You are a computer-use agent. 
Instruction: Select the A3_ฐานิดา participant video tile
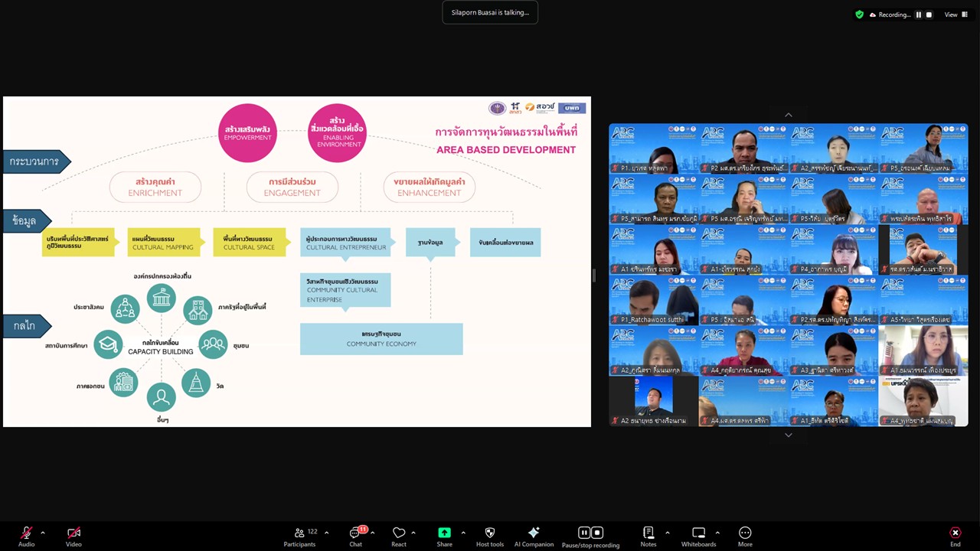(x=833, y=350)
